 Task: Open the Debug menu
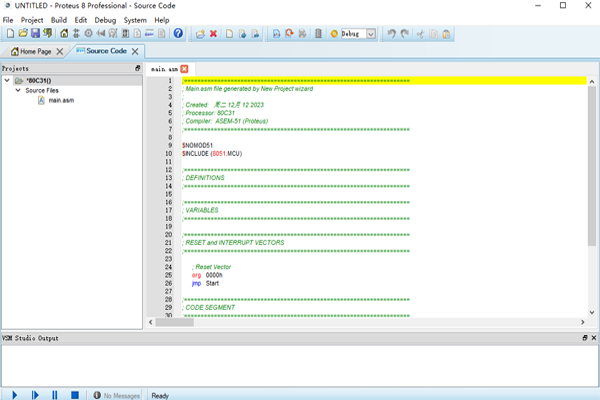pos(105,20)
